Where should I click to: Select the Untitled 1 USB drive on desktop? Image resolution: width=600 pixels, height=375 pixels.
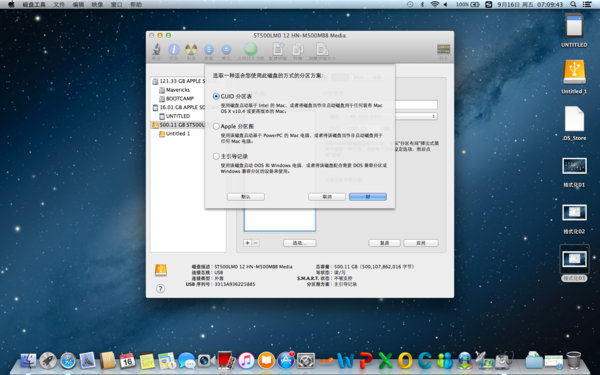pos(574,77)
